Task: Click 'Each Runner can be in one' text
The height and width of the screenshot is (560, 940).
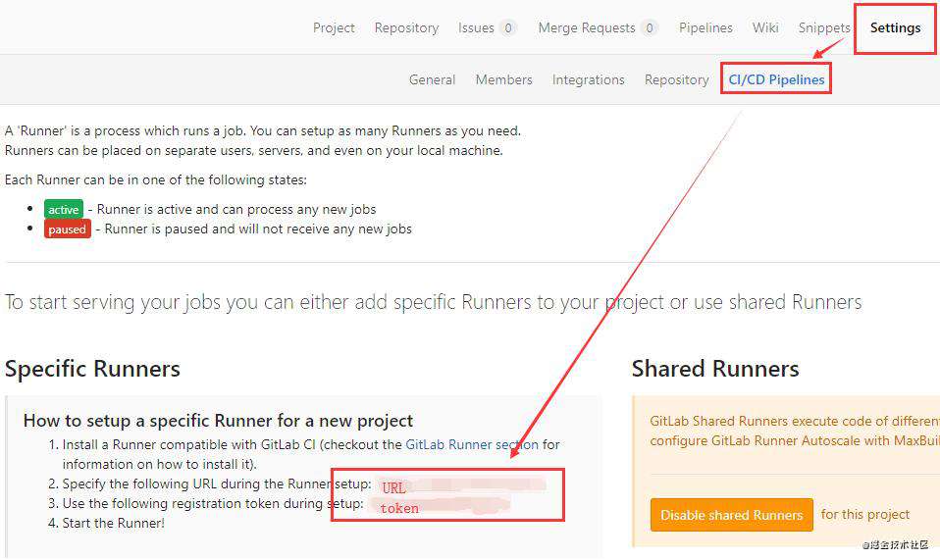Action: coord(155,179)
